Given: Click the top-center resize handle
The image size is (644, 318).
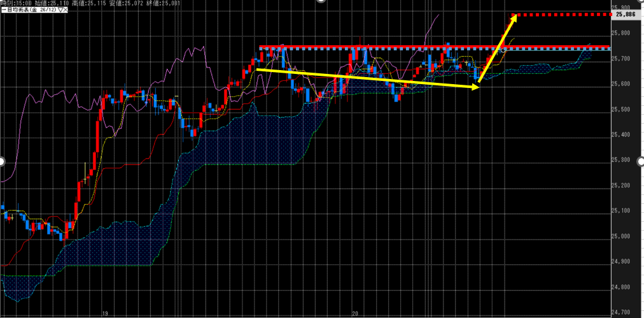Looking at the screenshot, I should (321, 2).
